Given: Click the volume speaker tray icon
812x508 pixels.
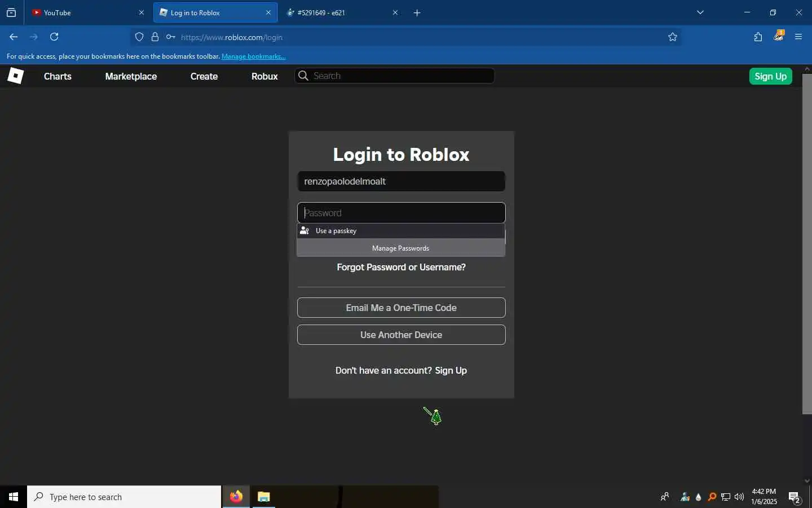Looking at the screenshot, I should [739, 497].
